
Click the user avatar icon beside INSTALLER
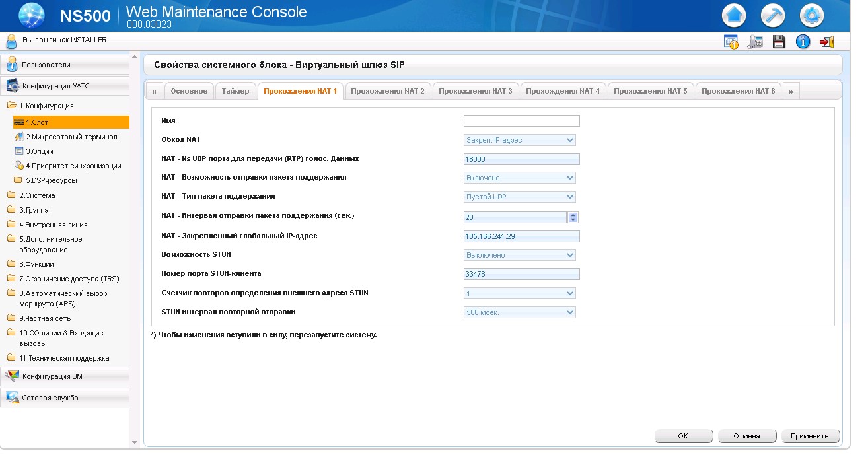click(x=11, y=41)
